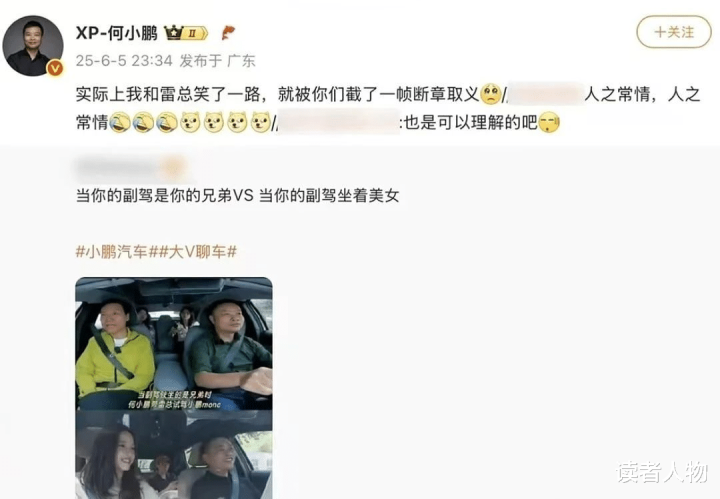Open the top in-car photo thumbnail

pyautogui.click(x=174, y=344)
